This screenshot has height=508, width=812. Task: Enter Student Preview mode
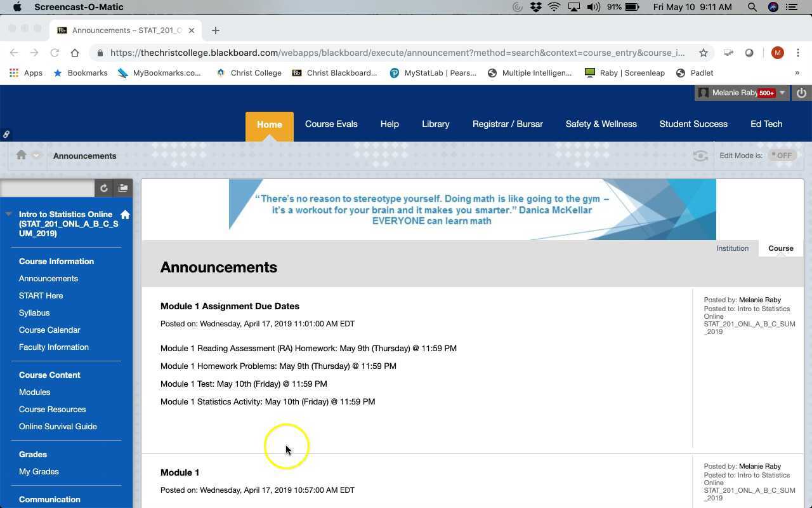700,155
